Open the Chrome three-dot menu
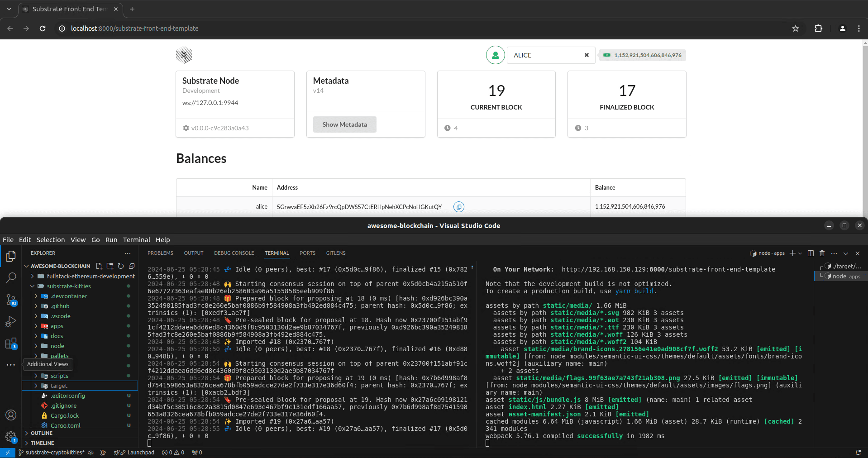Viewport: 868px width, 458px height. (859, 29)
